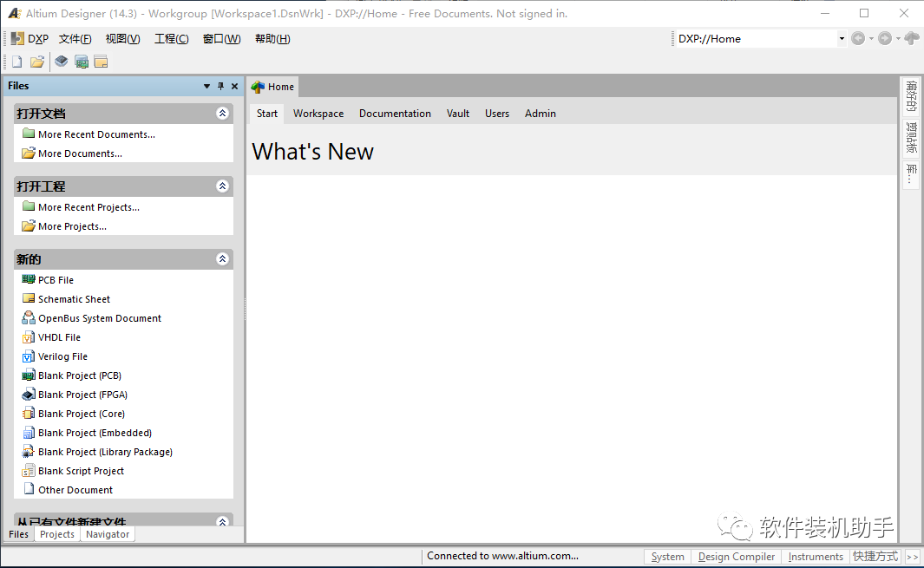Viewport: 924px width, 568px height.
Task: Click the home navigation icon at the top right
Action: (911, 38)
